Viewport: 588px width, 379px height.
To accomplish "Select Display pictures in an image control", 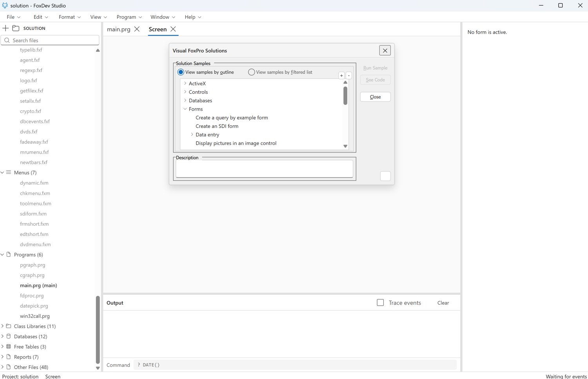I will pos(236,143).
